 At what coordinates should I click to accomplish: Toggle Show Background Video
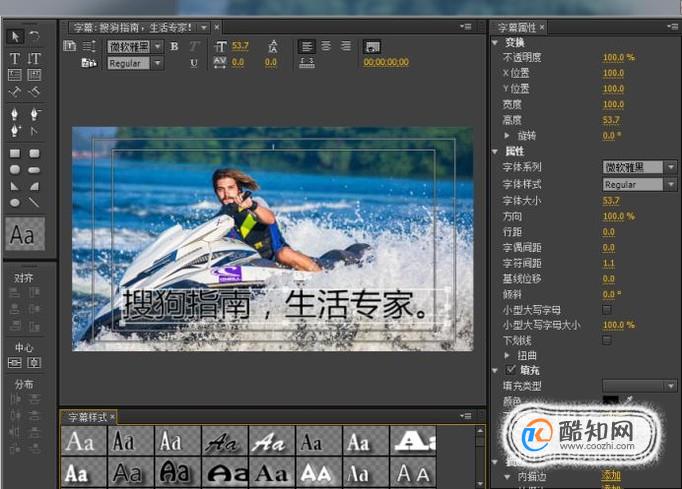click(x=372, y=47)
